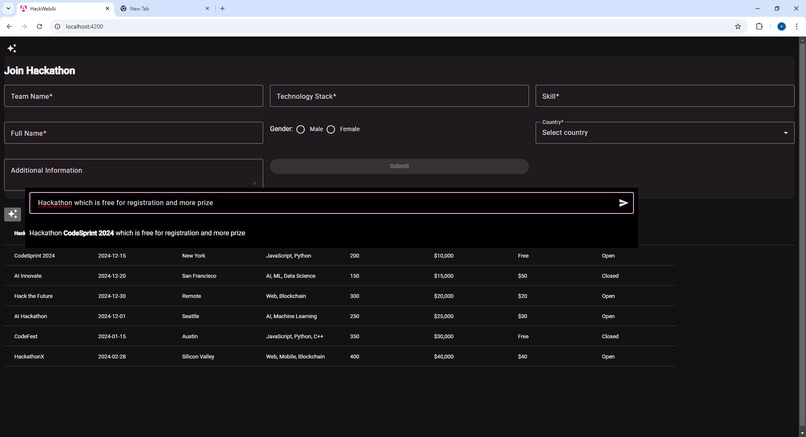Click the $40,000 prize cell

[444, 356]
